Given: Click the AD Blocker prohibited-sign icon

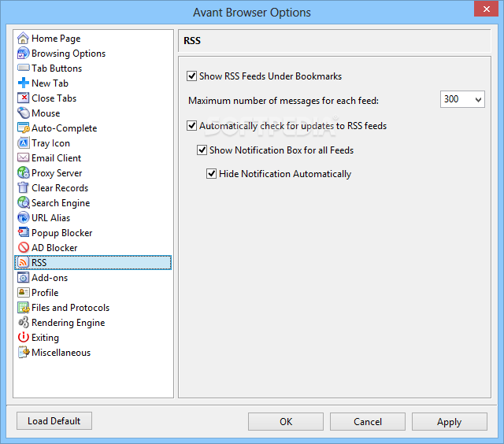Looking at the screenshot, I should (x=23, y=248).
